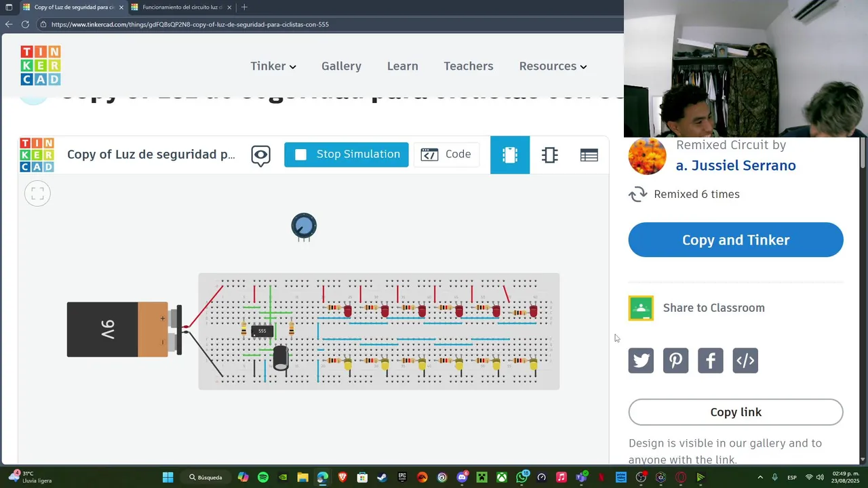Open Brave browser from taskbar
Screen dimensions: 868x488
pos(342,477)
